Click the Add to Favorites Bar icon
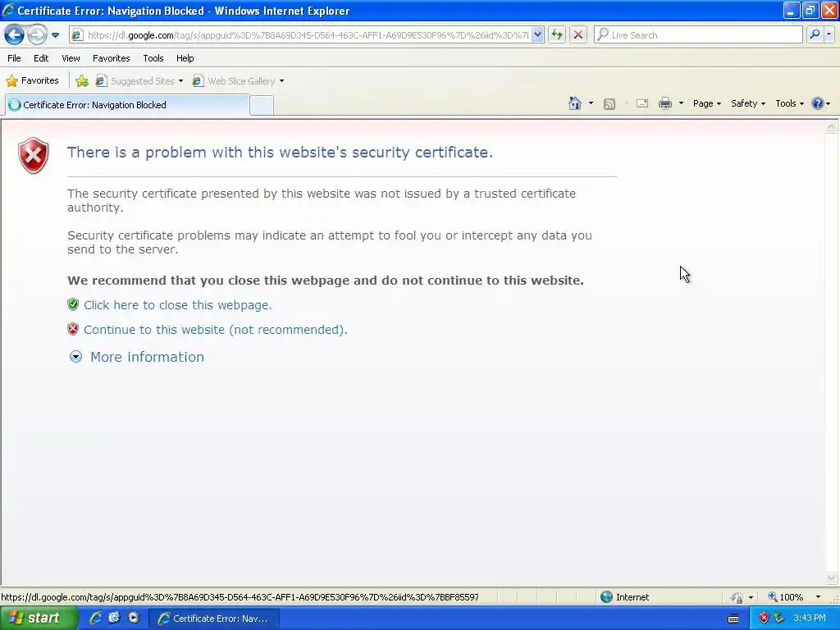Viewport: 840px width, 630px height. [x=82, y=81]
